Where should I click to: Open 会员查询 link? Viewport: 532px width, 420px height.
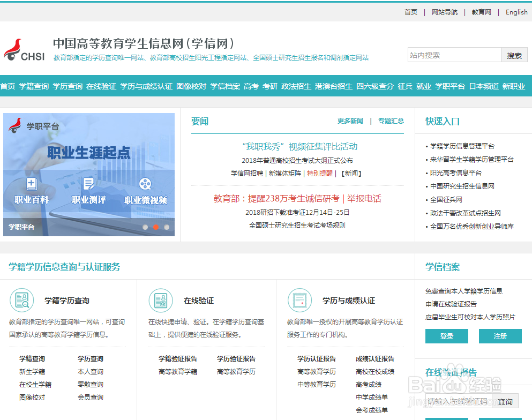(90, 397)
